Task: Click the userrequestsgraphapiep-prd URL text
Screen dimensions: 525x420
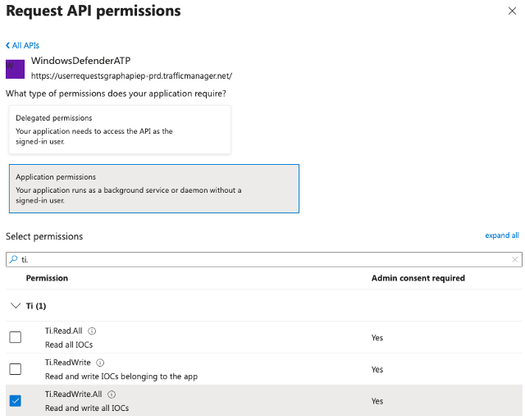Action: click(131, 76)
